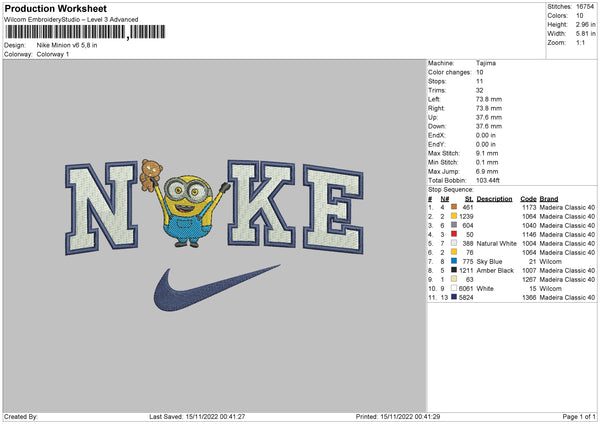Click the White swatch in stop row 10
The image size is (600, 424).
[454, 288]
